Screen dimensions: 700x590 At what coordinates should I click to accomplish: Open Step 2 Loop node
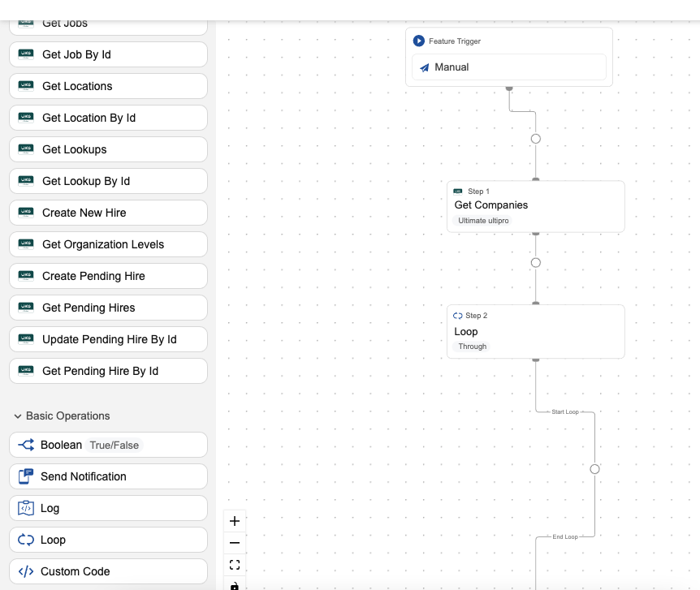pos(536,332)
